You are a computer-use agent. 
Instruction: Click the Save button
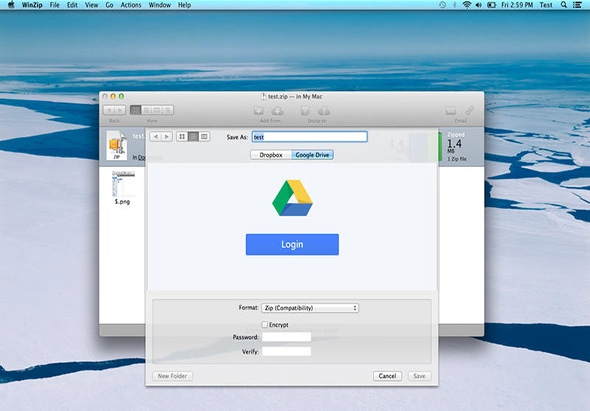pyautogui.click(x=419, y=376)
